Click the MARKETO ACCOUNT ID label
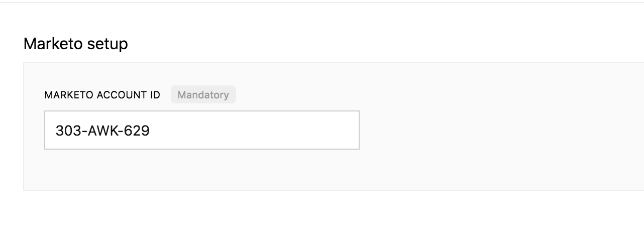 [x=102, y=95]
